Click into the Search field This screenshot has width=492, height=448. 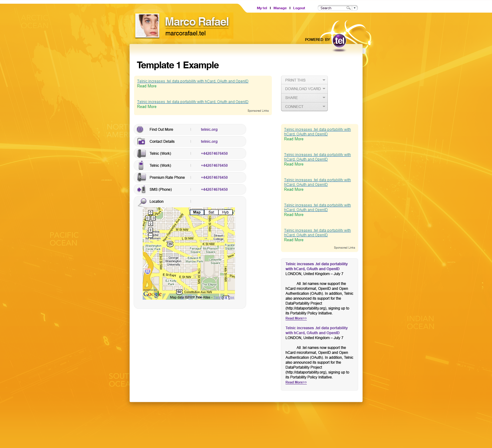pos(332,8)
